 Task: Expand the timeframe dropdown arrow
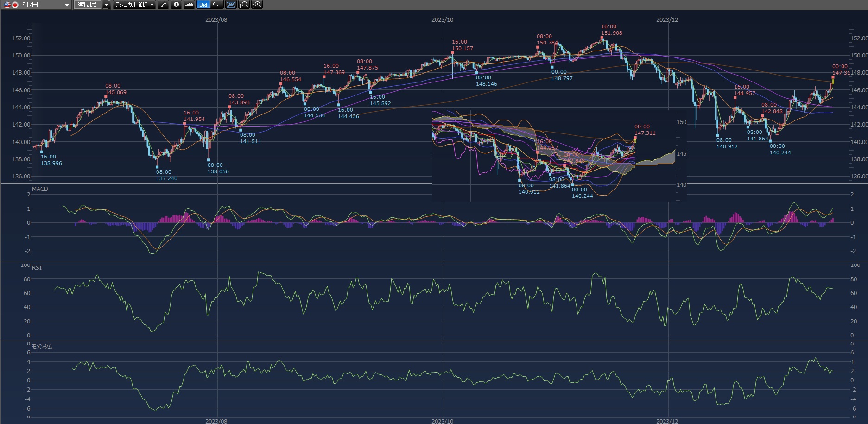[x=107, y=5]
